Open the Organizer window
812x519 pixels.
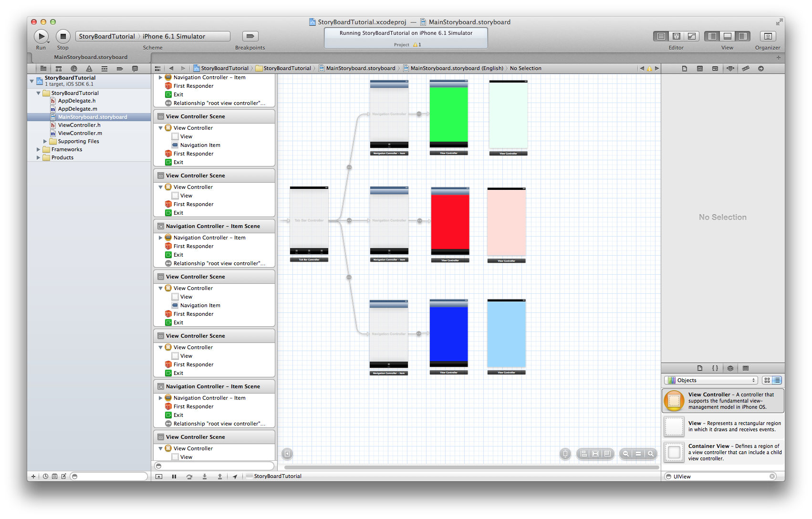pyautogui.click(x=767, y=36)
